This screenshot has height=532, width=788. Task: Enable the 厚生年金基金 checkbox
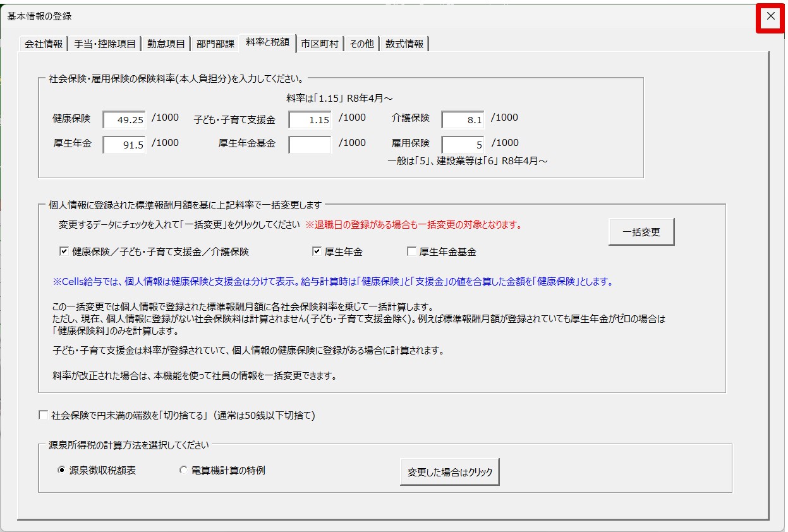pyautogui.click(x=412, y=251)
